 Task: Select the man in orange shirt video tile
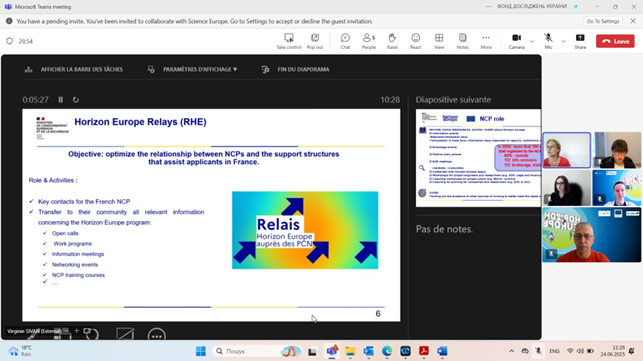pyautogui.click(x=592, y=235)
